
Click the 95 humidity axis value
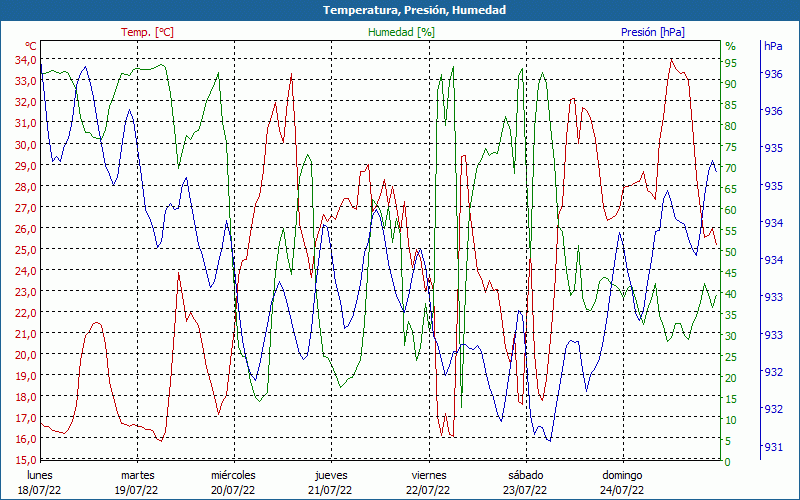[x=731, y=63]
